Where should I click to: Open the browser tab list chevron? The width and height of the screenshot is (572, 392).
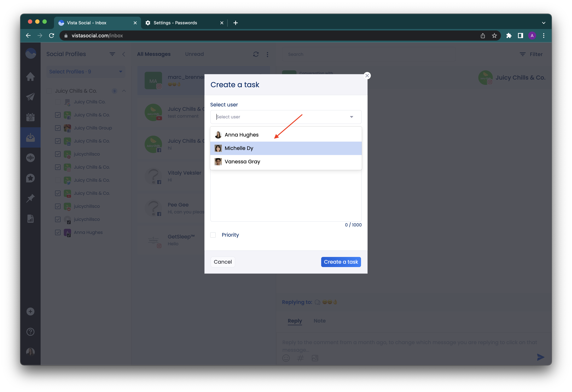pos(543,23)
